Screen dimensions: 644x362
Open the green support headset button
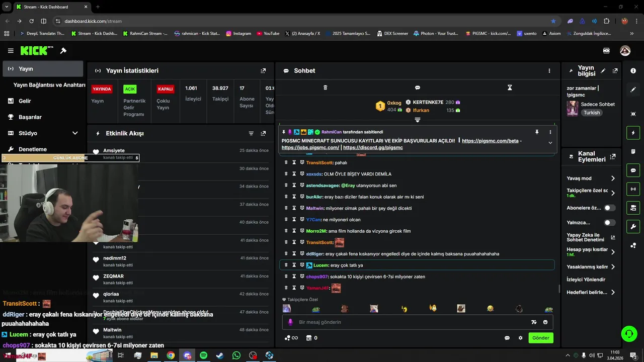tap(628, 333)
